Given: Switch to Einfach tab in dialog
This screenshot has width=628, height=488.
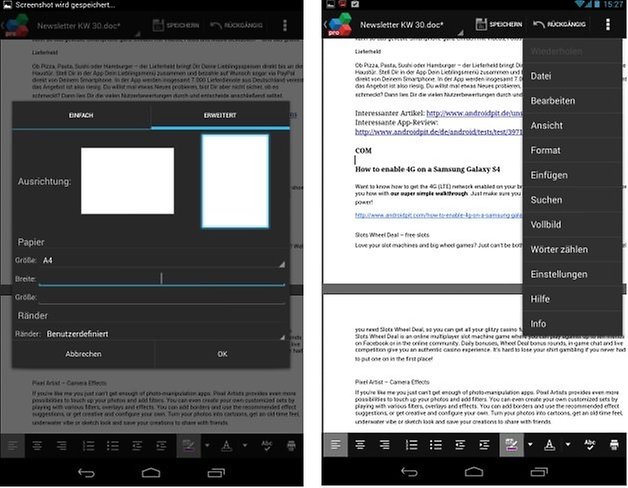Looking at the screenshot, I should point(81,115).
